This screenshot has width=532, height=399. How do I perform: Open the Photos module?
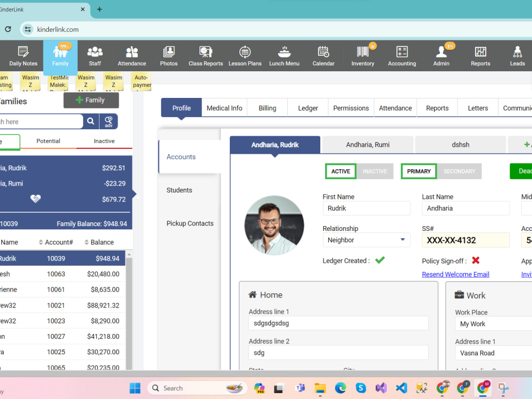coord(169,56)
